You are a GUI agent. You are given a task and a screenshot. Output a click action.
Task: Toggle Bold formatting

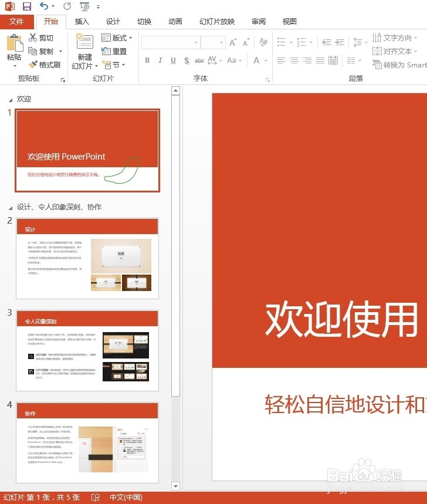[147, 60]
